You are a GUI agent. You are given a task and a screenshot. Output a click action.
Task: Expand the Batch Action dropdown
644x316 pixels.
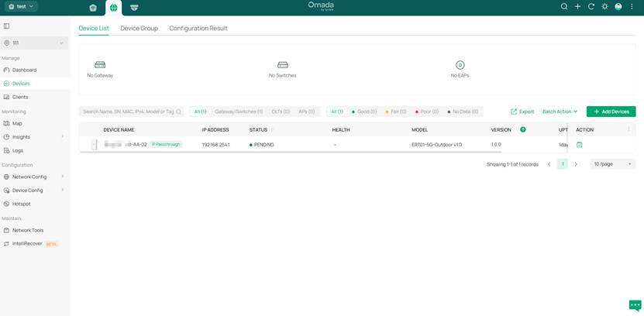coord(560,112)
